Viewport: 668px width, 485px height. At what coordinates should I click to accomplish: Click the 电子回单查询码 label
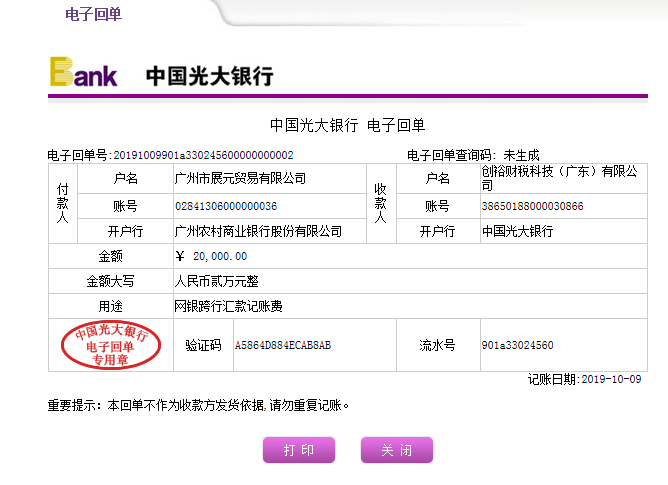tap(451, 155)
